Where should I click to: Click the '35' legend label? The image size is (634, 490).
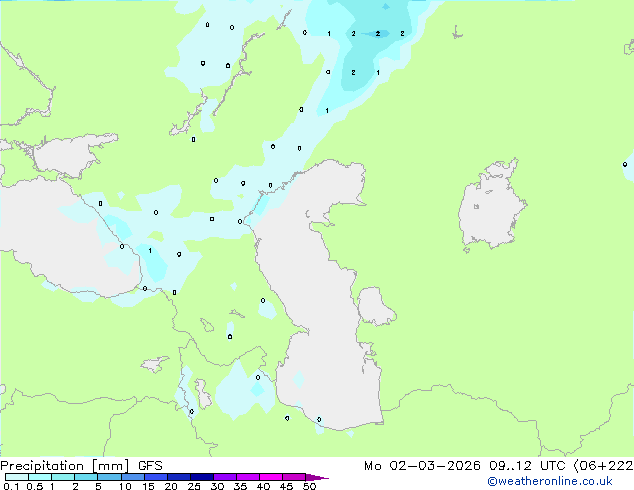(x=240, y=486)
